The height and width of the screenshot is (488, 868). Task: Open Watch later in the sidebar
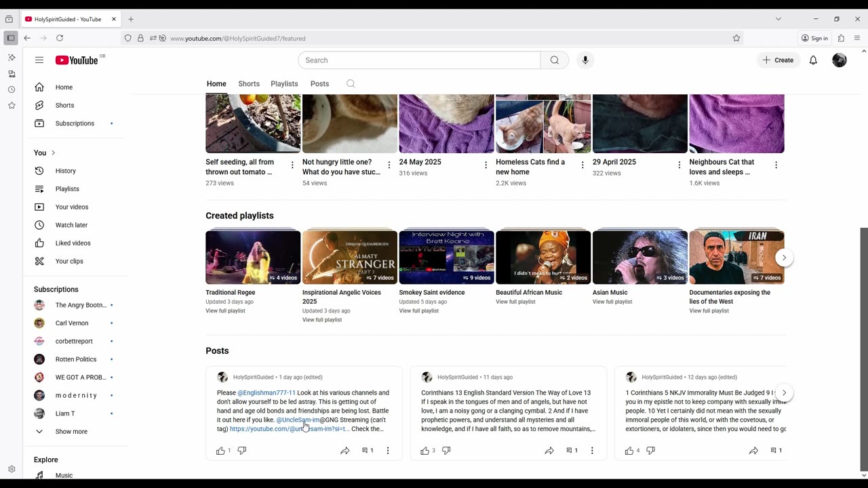71,225
